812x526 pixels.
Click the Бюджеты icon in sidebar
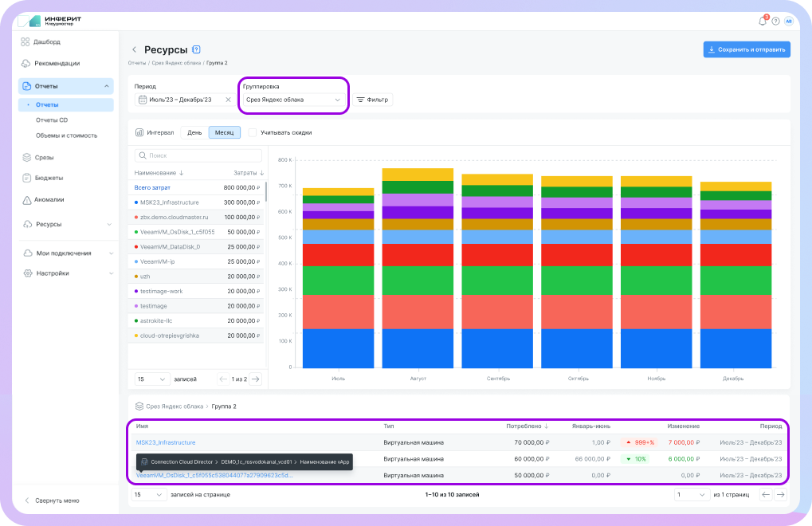26,178
